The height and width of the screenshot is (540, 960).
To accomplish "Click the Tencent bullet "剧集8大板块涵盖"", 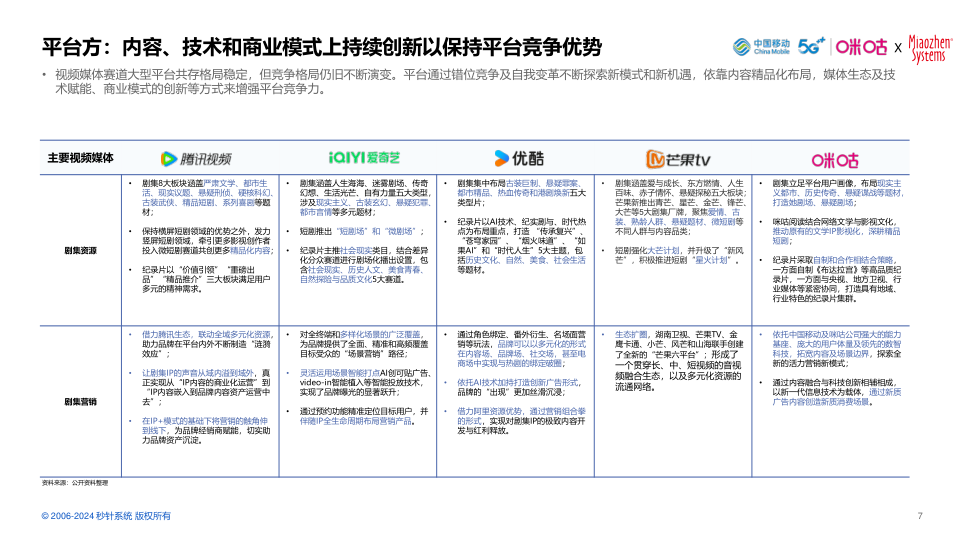I will 207,197.
